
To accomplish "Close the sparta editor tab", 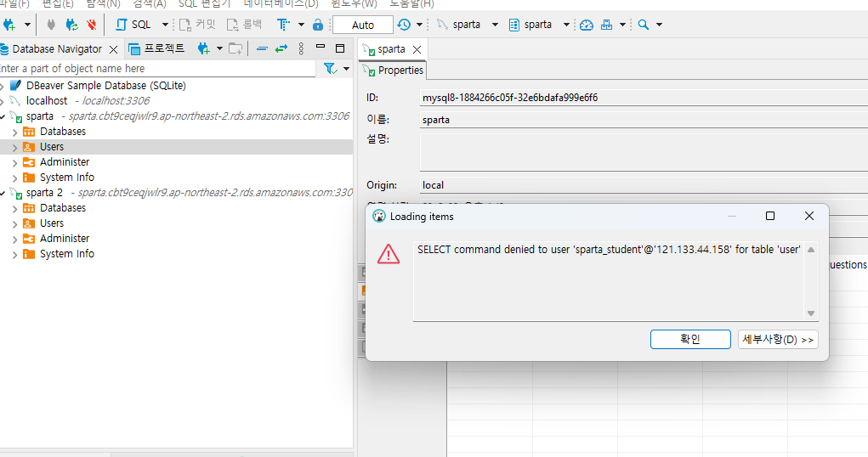I will point(417,50).
